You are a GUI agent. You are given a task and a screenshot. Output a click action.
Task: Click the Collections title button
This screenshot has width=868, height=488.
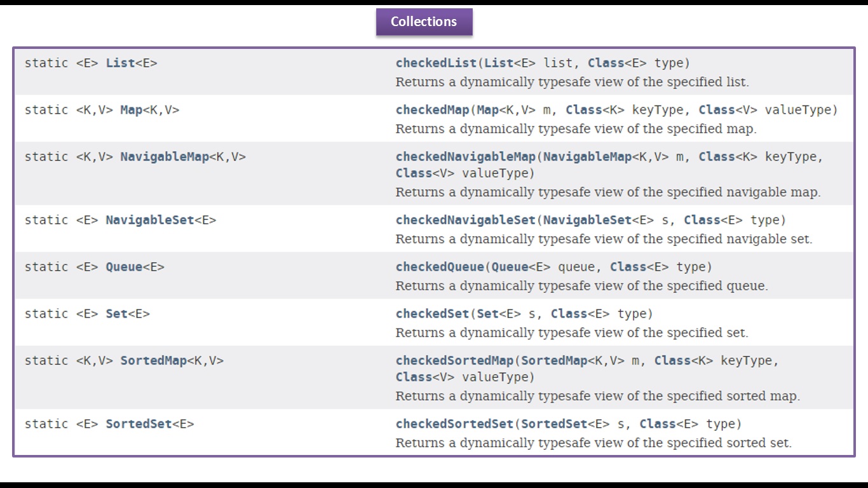(424, 22)
